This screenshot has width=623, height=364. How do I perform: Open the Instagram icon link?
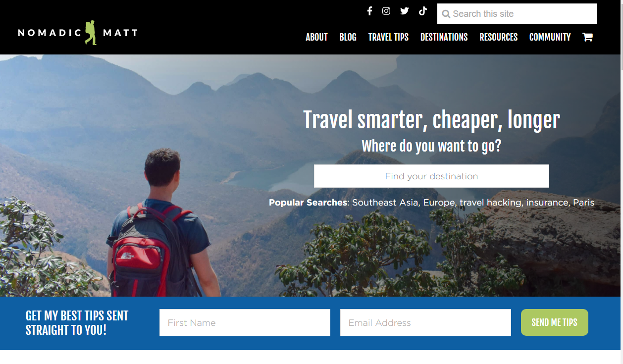tap(386, 11)
